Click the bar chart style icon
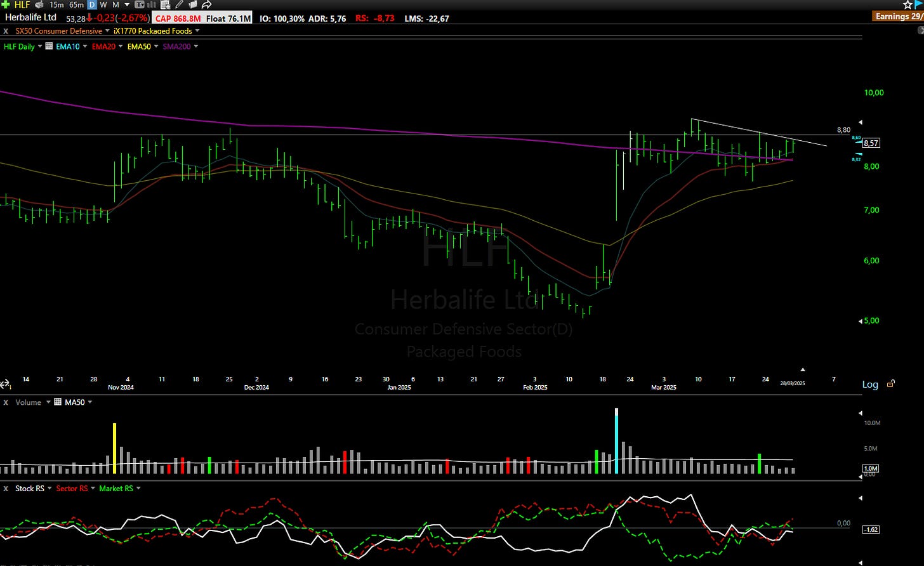The height and width of the screenshot is (566, 924). (151, 4)
